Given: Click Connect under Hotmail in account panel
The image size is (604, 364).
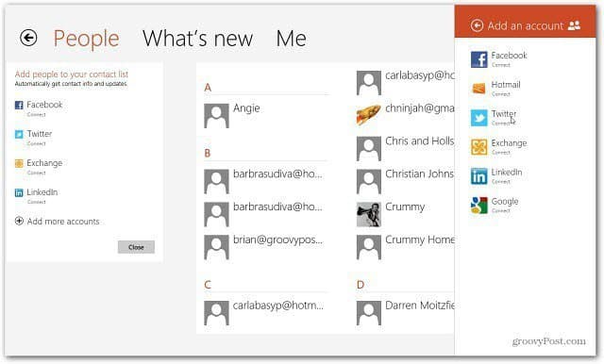Looking at the screenshot, I should pos(501,94).
